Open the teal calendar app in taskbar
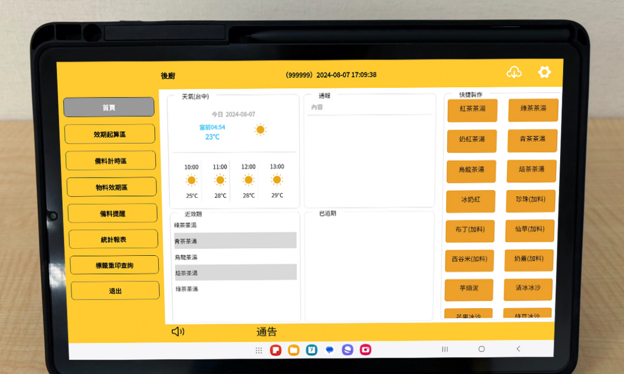The image size is (624, 374). [x=312, y=350]
